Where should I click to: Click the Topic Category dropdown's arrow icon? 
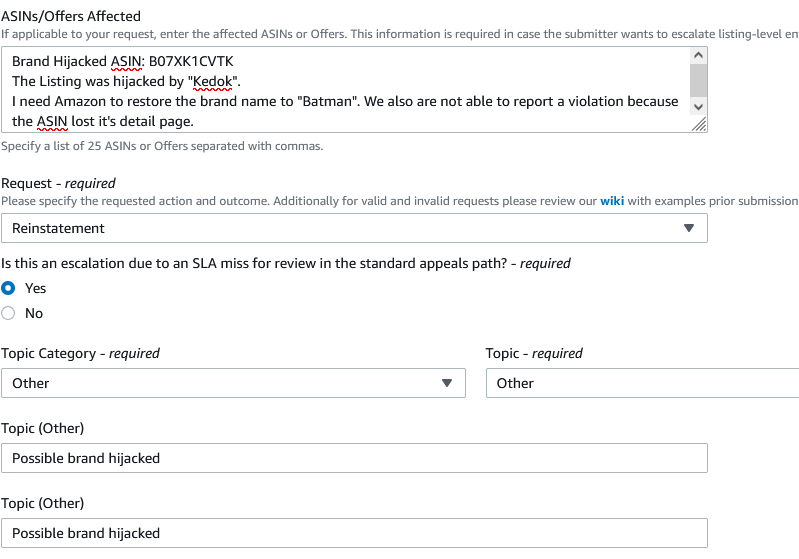click(446, 383)
